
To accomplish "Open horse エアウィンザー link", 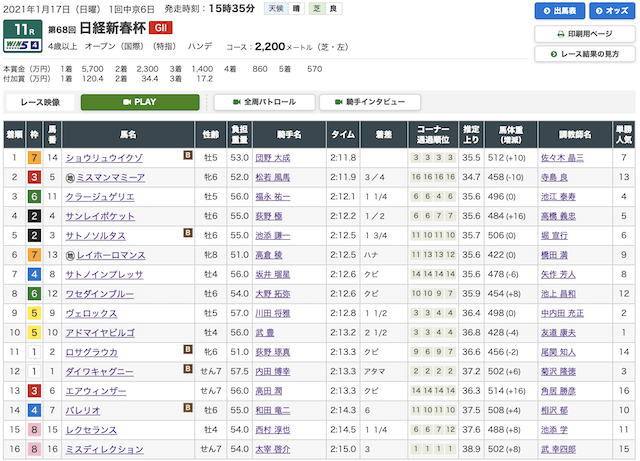I will pos(96,391).
